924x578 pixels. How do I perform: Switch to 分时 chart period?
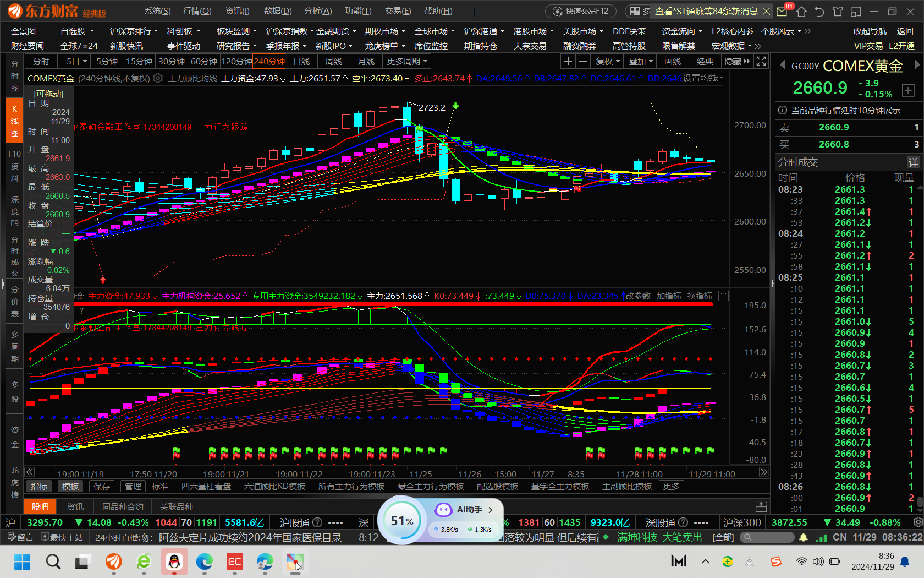41,61
